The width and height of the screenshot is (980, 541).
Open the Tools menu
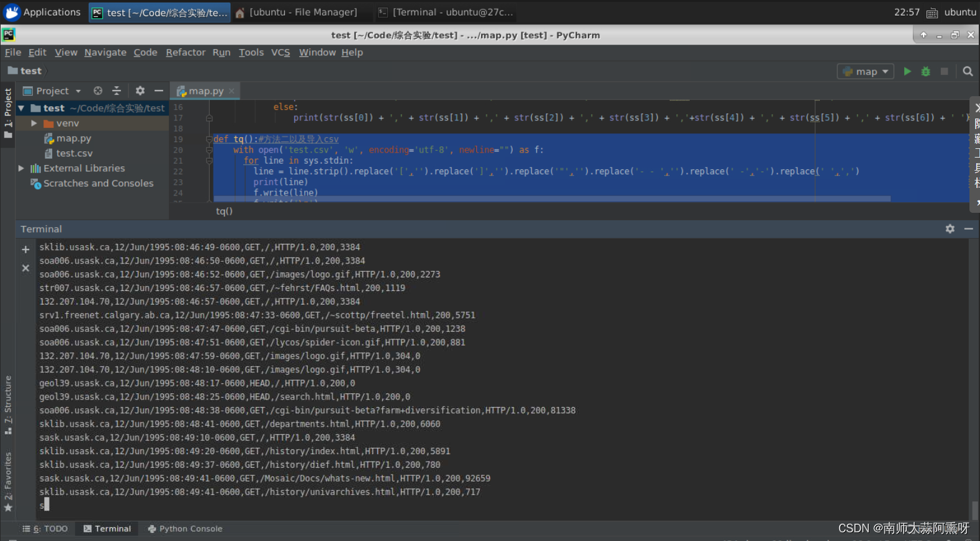coord(251,53)
